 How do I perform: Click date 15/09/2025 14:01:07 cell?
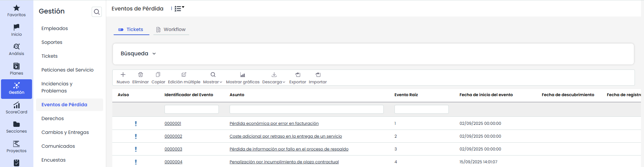[478, 162]
